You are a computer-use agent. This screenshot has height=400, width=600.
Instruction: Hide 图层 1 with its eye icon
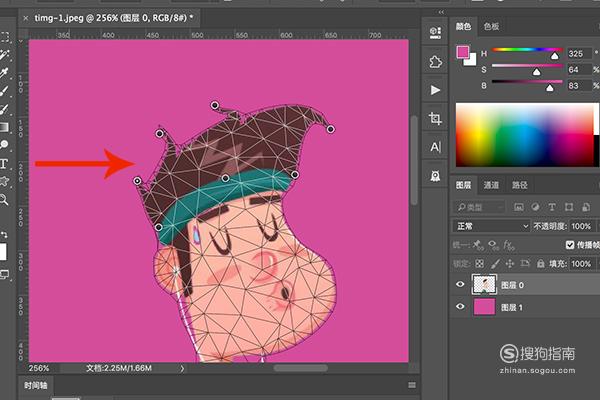tap(460, 306)
